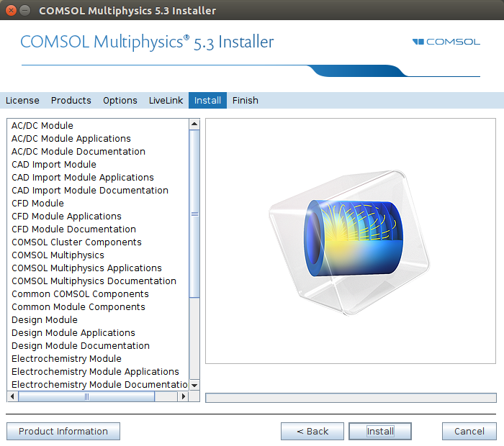The height and width of the screenshot is (446, 504).
Task: Click the scroll left arrow of product list
Action: (12, 396)
